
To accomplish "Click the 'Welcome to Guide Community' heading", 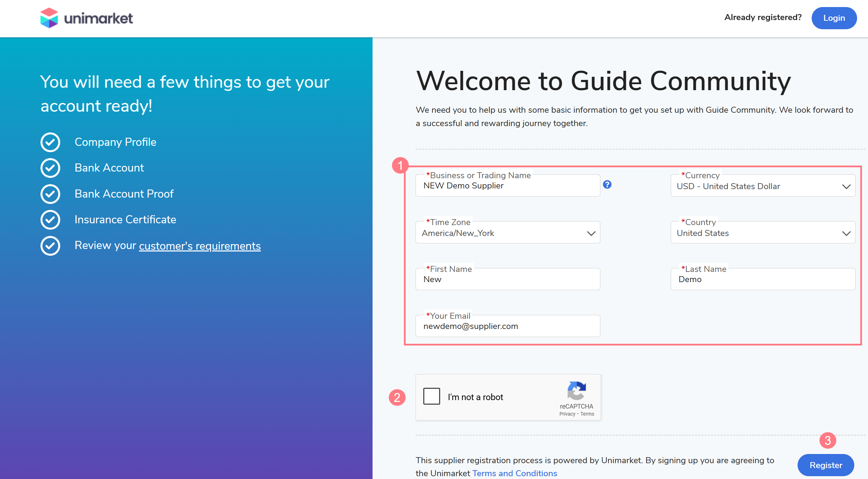I will 604,81.
